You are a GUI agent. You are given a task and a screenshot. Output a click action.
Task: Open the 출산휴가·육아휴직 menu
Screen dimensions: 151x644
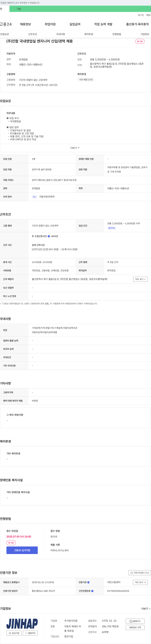(x=137, y=24)
